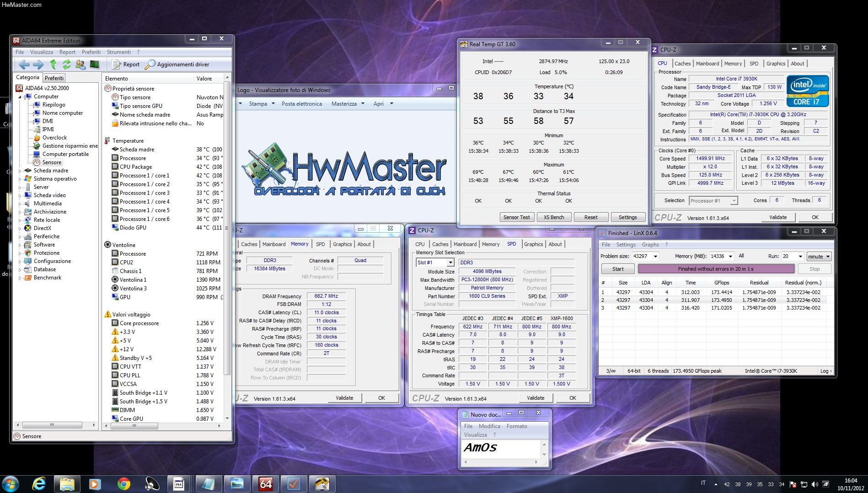Viewport: 868px width, 493px height.
Task: Click the Intel Core i7 logo in CPU-Z
Action: 808,91
